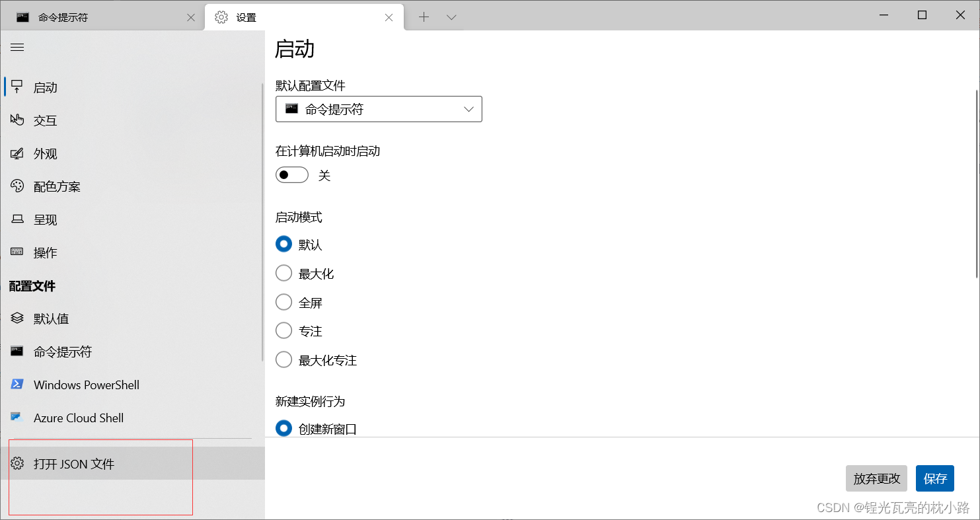
Task: Click the 命令提示符 profile icon in sidebar
Action: [17, 352]
